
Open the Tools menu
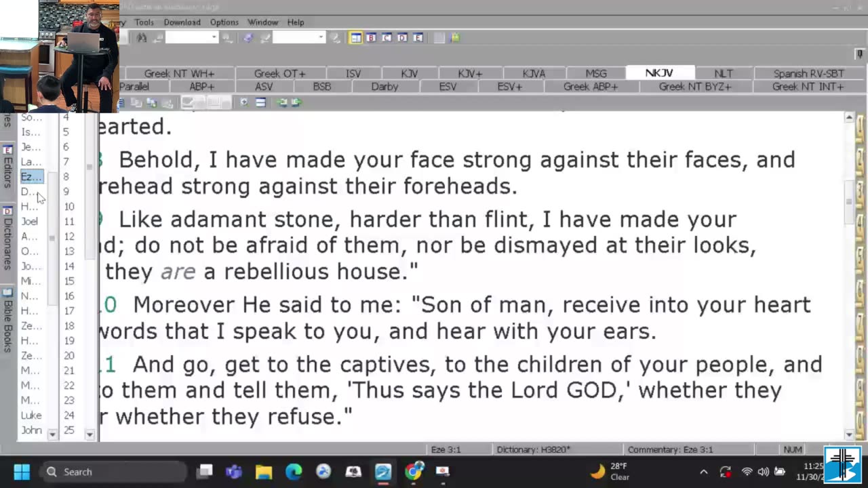144,22
